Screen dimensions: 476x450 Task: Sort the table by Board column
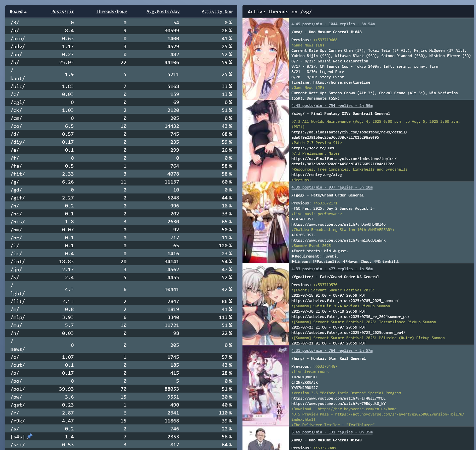(x=16, y=12)
